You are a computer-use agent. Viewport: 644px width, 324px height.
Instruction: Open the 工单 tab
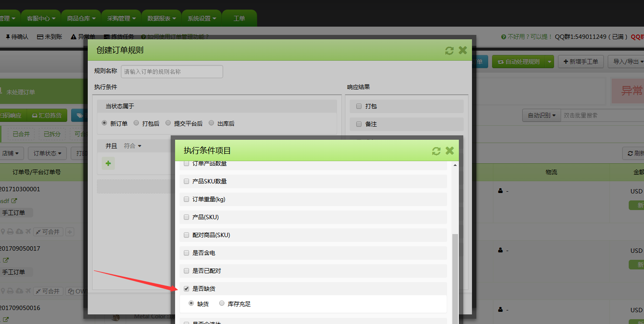pos(239,18)
